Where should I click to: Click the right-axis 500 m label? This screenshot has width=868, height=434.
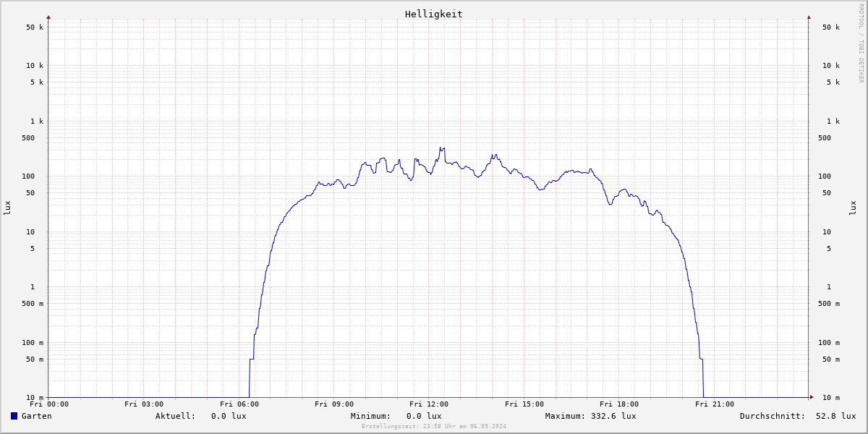coord(829,304)
